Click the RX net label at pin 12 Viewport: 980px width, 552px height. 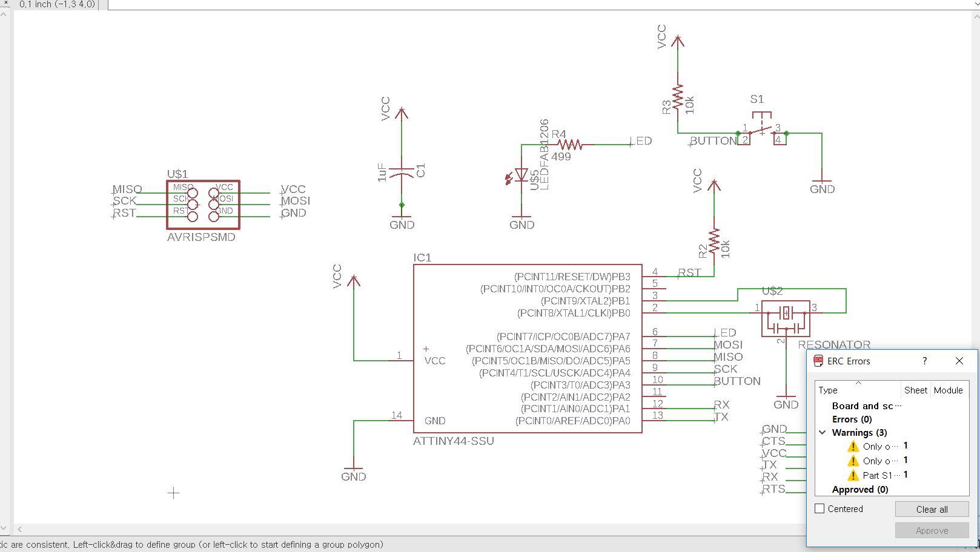[x=721, y=404]
